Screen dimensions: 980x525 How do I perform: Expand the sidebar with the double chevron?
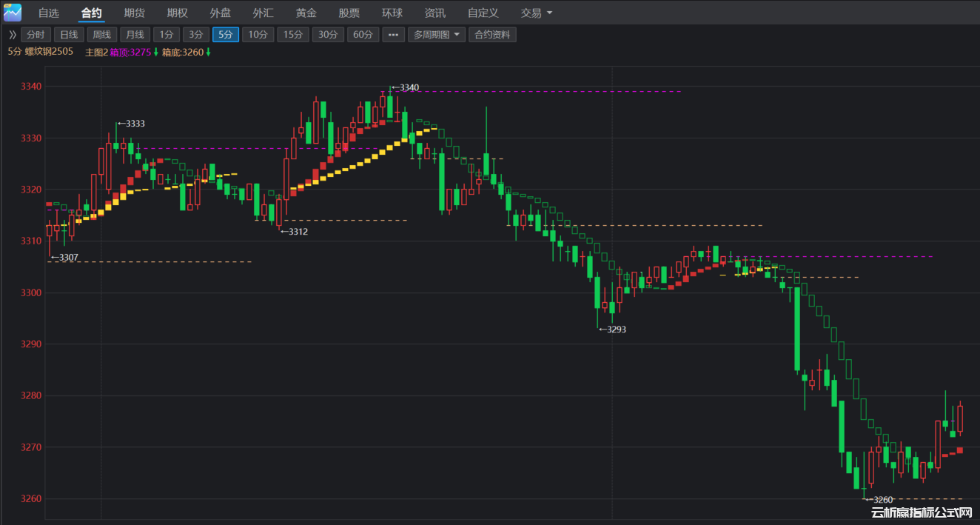(12, 35)
